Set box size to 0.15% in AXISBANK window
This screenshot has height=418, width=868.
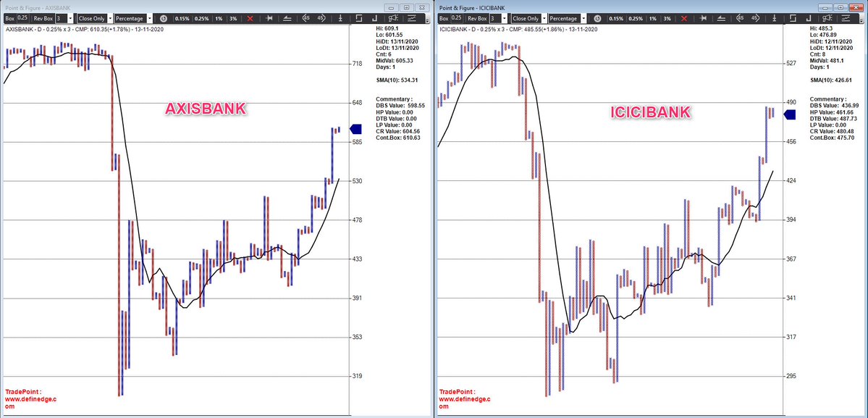click(x=182, y=18)
